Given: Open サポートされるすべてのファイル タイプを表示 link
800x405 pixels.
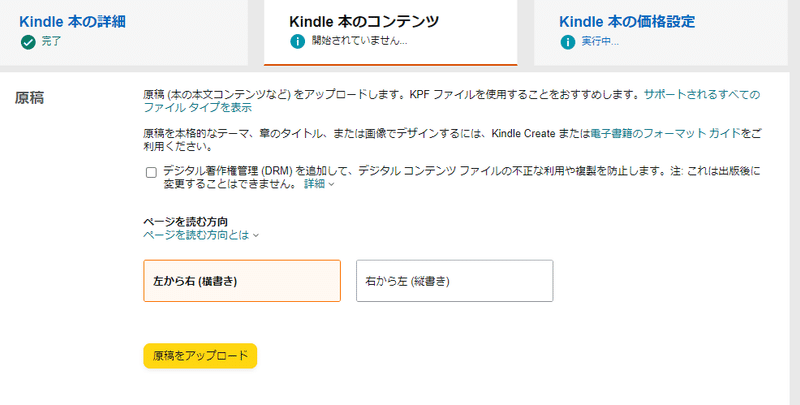Looking at the screenshot, I should tap(452, 101).
